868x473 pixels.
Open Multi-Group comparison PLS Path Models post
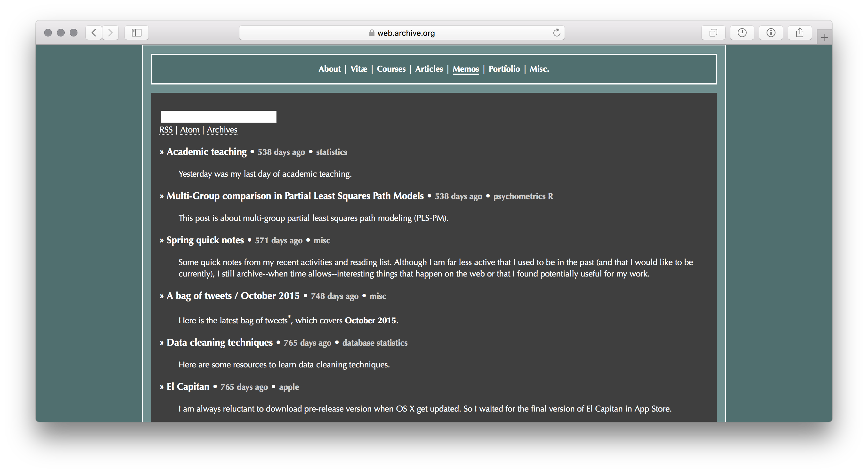tap(295, 196)
